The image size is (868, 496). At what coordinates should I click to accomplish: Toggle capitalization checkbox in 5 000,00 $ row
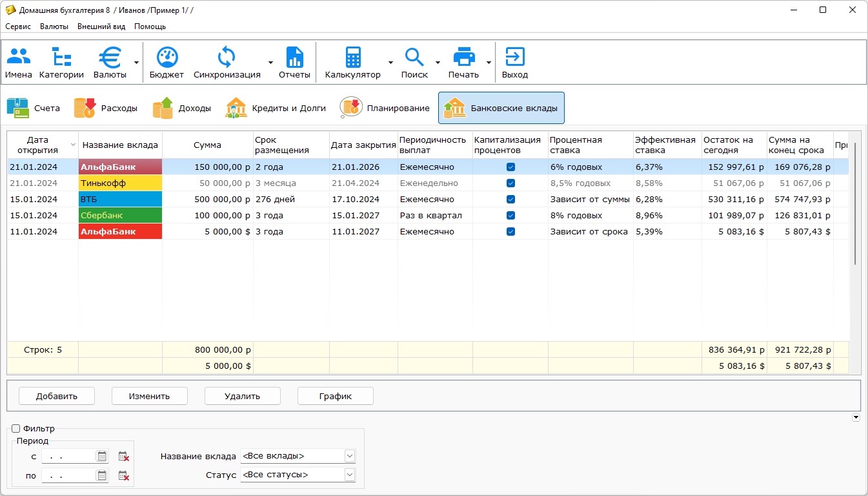point(510,231)
